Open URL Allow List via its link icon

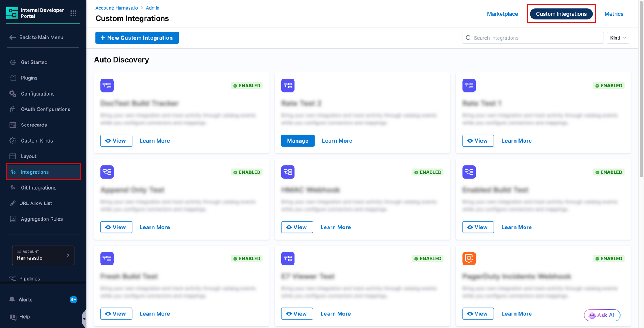pyautogui.click(x=13, y=203)
